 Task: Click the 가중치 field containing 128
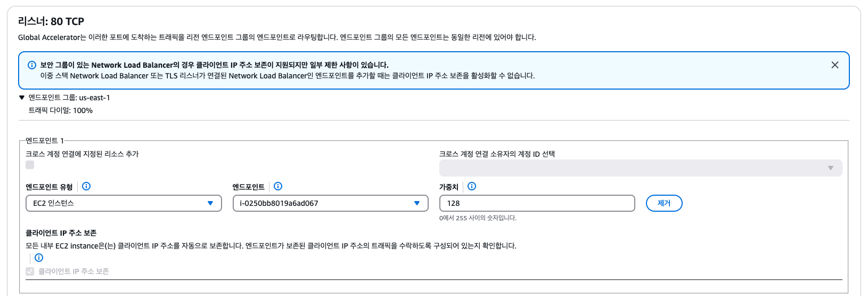click(x=537, y=203)
